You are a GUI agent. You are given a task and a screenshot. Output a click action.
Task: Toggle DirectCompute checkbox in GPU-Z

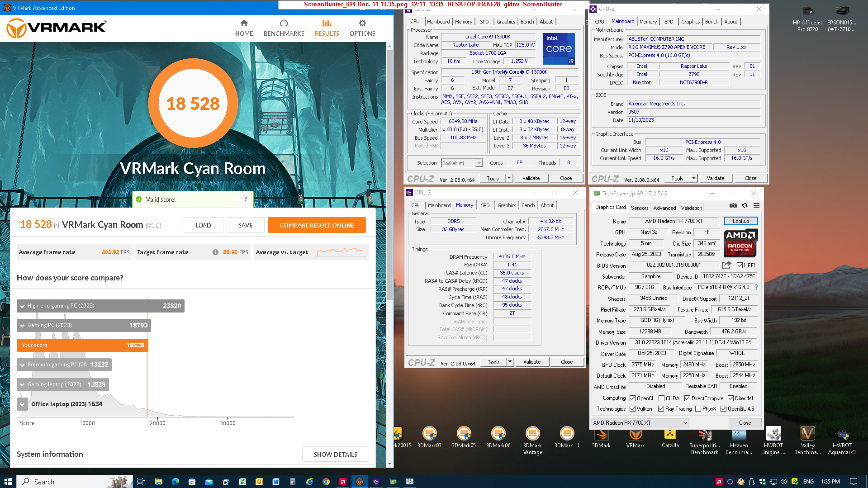pyautogui.click(x=687, y=398)
